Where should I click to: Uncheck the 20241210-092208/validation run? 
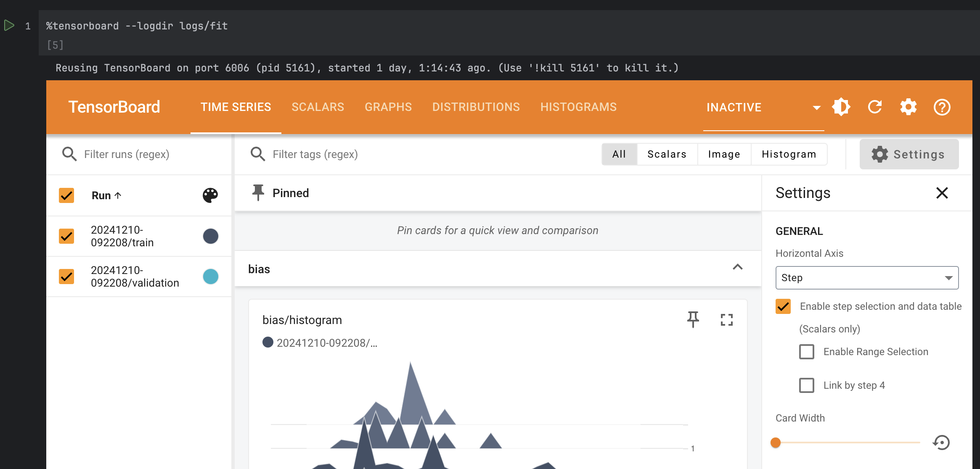(66, 277)
